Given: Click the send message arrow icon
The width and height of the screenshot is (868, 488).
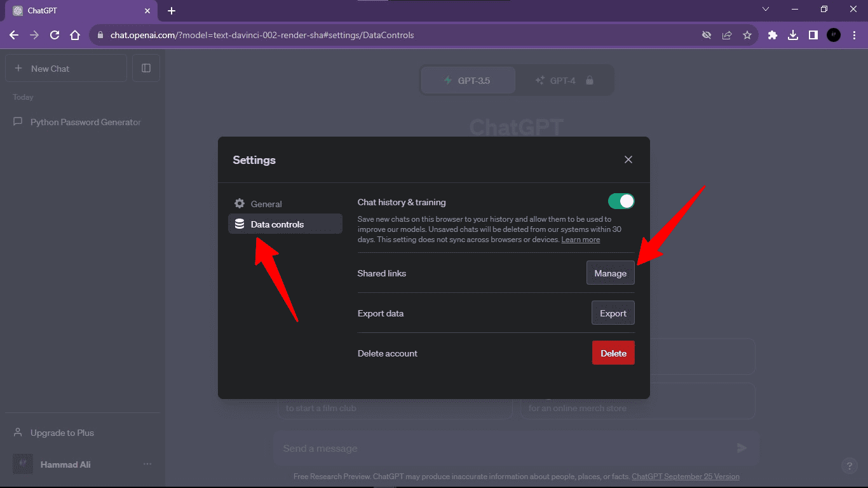Looking at the screenshot, I should point(742,448).
